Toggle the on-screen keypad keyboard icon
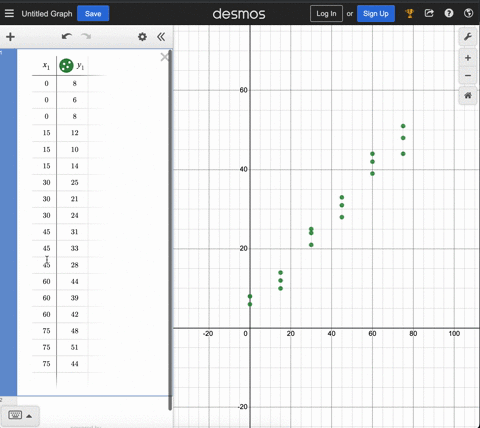The width and height of the screenshot is (480, 428). point(15,415)
